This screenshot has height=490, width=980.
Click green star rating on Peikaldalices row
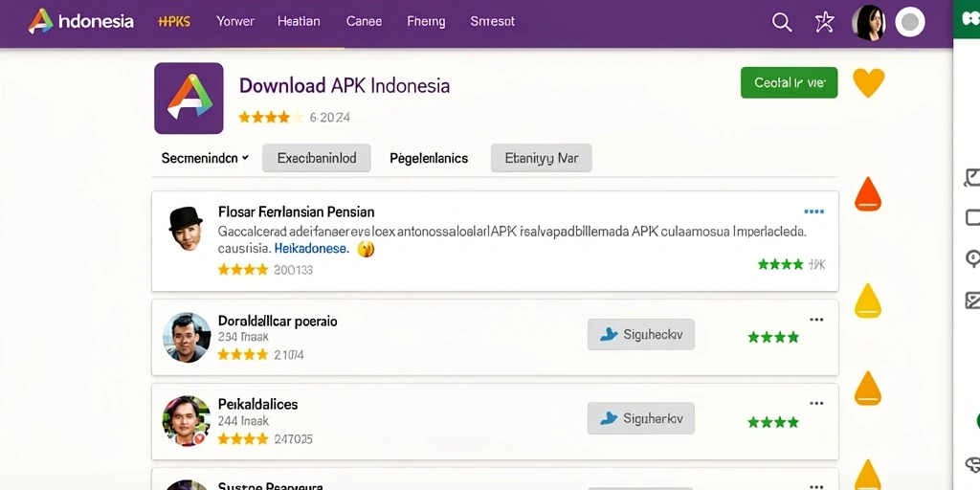pyautogui.click(x=773, y=422)
